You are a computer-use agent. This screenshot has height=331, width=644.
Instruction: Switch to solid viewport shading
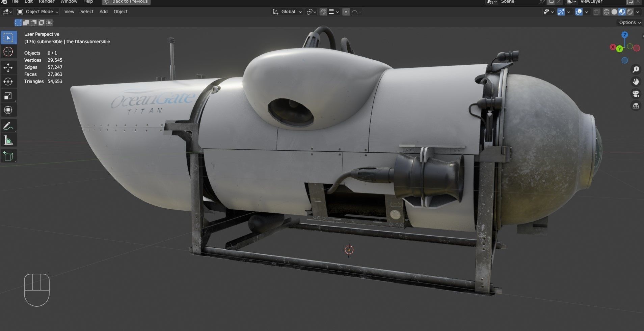point(614,12)
